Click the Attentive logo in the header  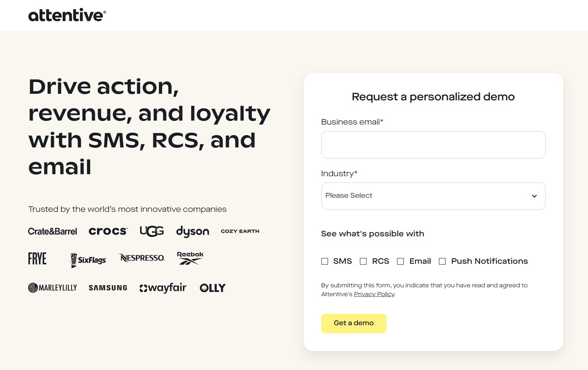point(66,15)
